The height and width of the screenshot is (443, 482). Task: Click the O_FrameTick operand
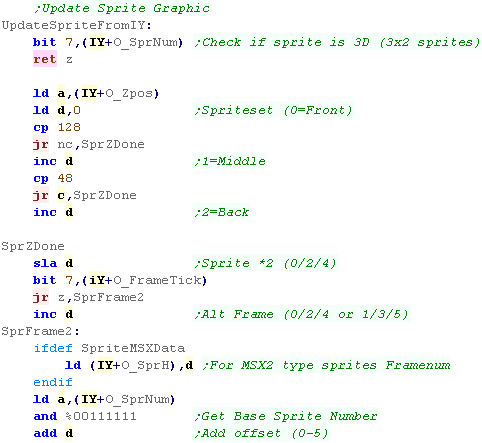coord(157,280)
